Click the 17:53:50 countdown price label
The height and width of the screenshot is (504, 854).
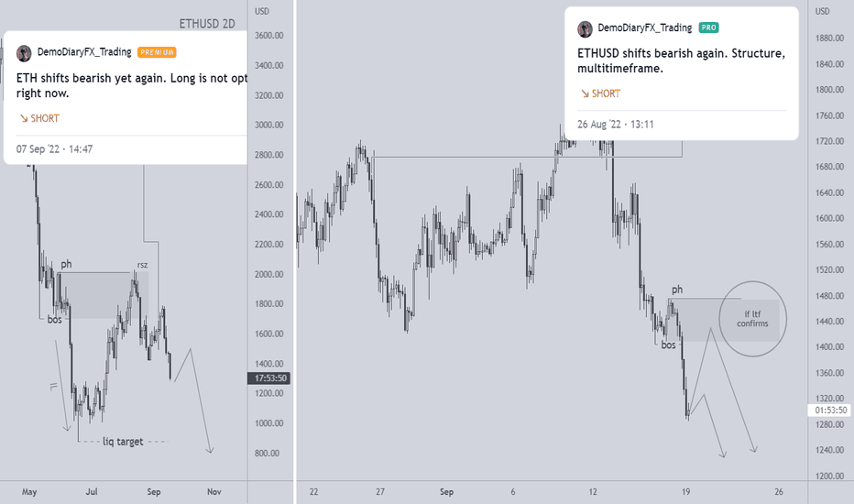coord(269,378)
